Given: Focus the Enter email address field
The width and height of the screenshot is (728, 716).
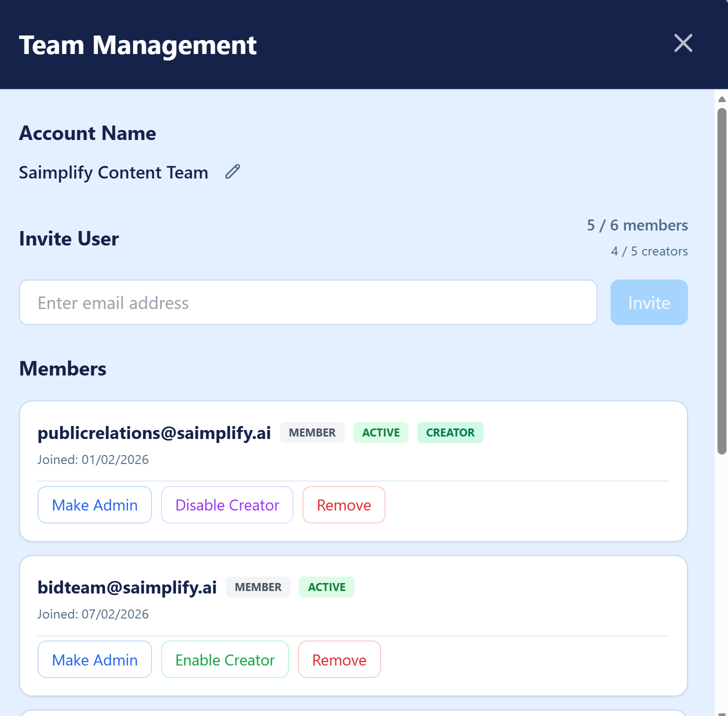Looking at the screenshot, I should tap(308, 302).
